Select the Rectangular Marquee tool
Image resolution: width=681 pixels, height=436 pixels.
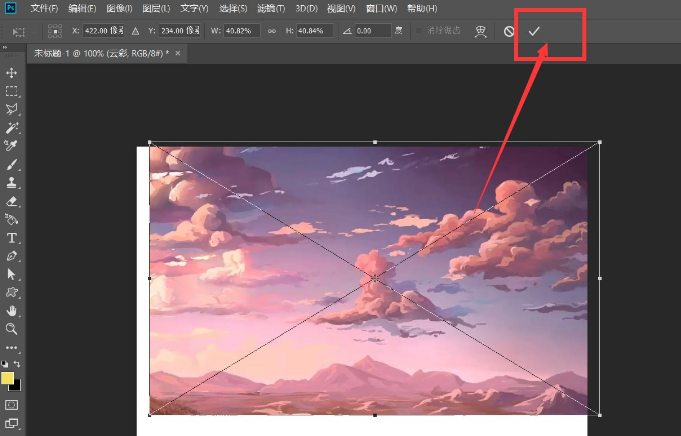click(11, 91)
